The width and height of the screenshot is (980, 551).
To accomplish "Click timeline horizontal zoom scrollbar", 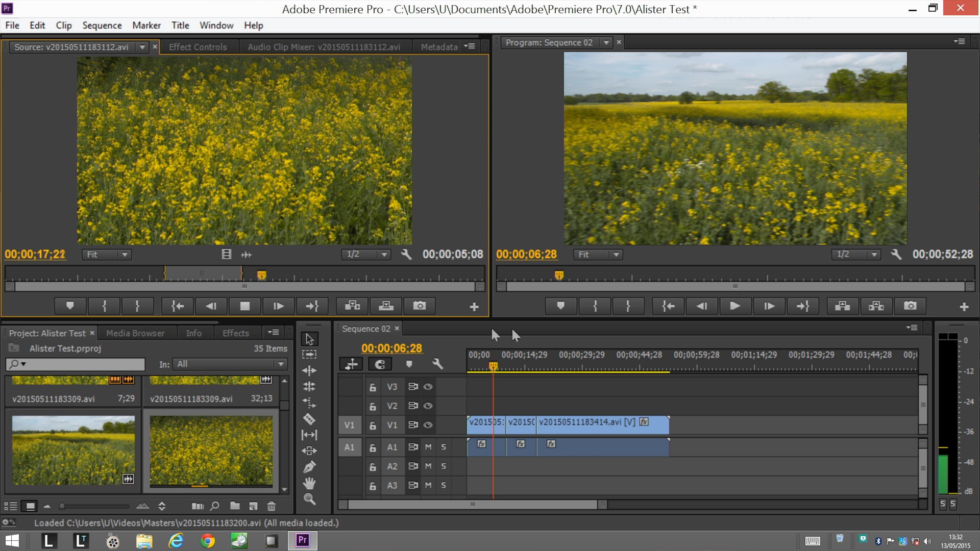I will pyautogui.click(x=473, y=505).
